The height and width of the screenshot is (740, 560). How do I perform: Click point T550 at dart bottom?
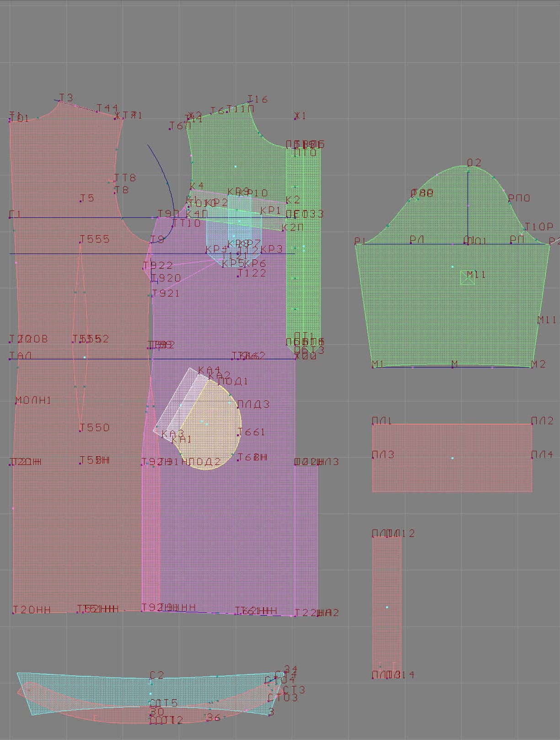pos(81,430)
